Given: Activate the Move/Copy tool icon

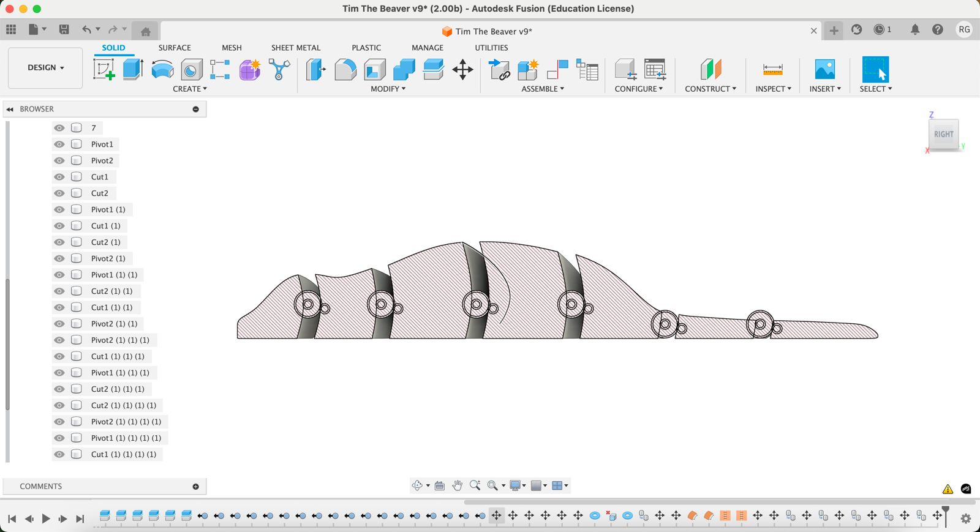Looking at the screenshot, I should (x=462, y=69).
